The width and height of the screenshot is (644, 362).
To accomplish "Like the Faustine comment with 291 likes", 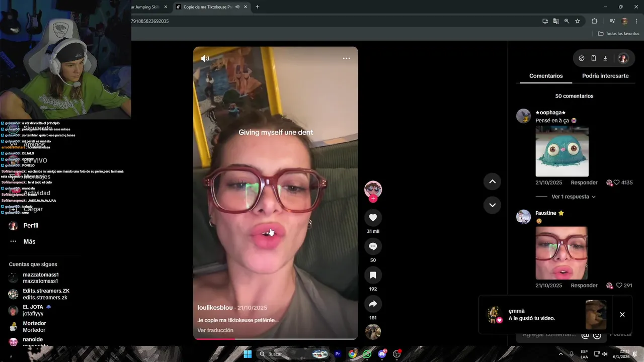I will pos(619,286).
